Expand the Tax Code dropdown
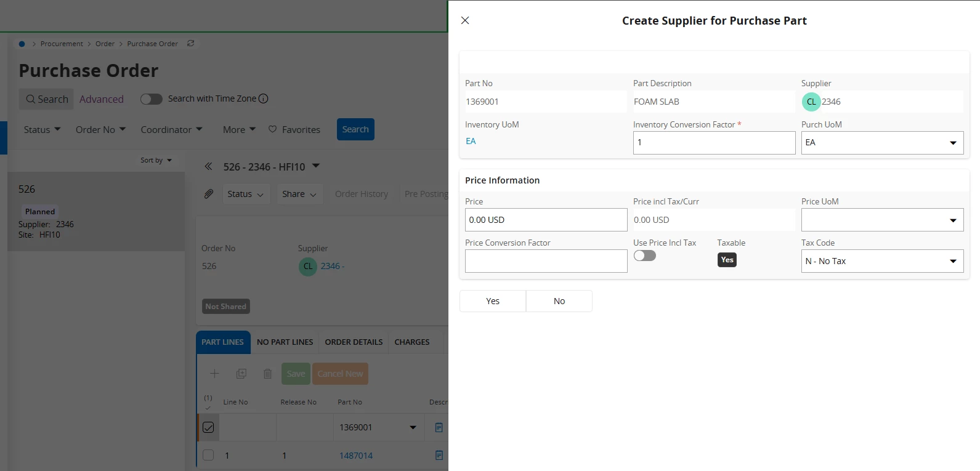This screenshot has width=980, height=471. pyautogui.click(x=882, y=261)
